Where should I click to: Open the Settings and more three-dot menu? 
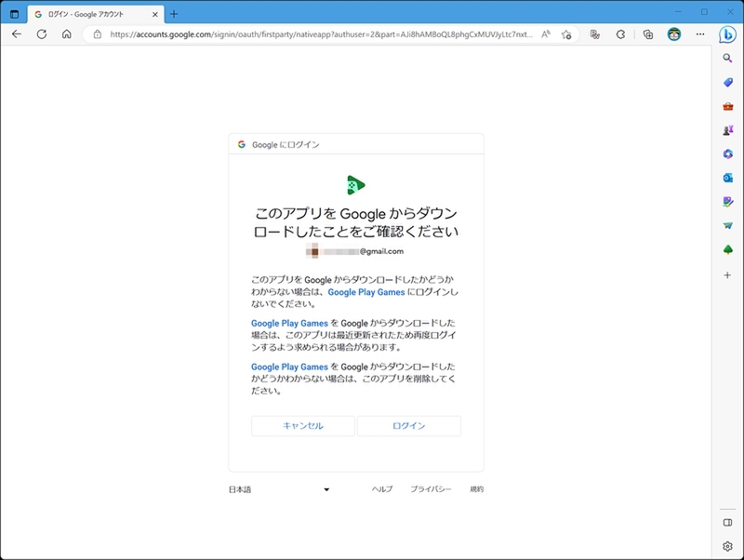point(700,34)
